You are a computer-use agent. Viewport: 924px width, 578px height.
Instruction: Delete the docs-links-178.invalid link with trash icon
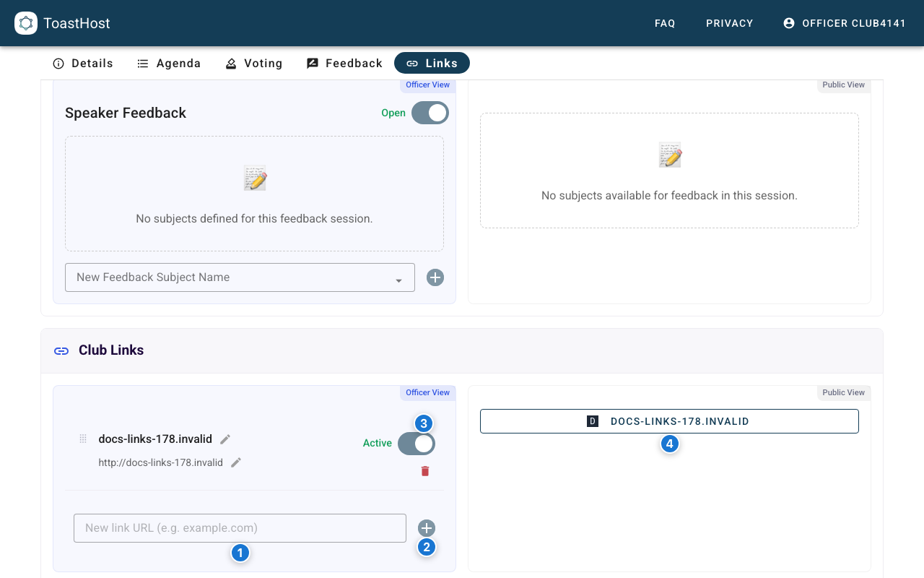tap(425, 471)
